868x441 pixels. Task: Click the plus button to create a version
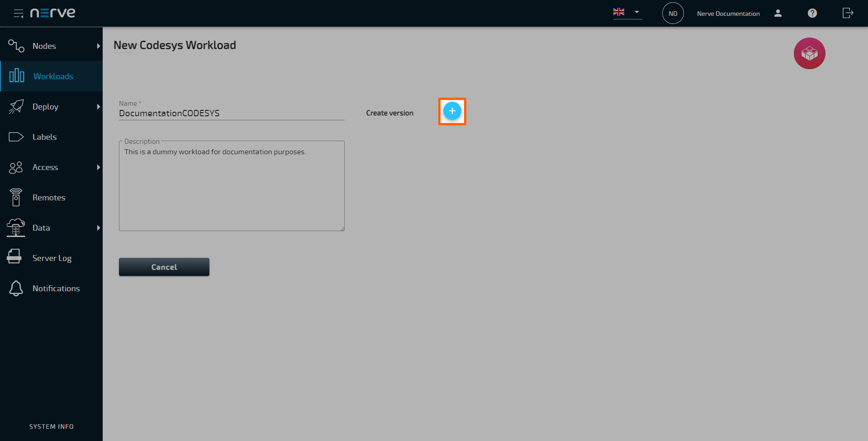click(452, 111)
